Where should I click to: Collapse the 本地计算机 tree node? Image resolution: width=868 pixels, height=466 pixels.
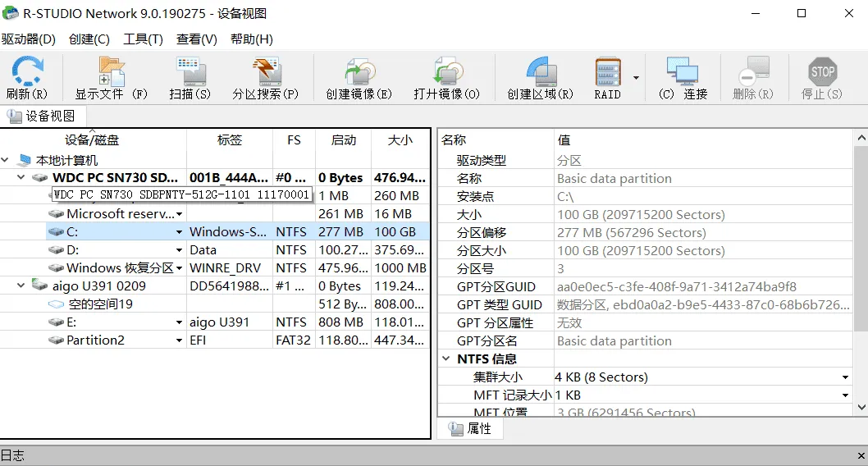coord(7,161)
